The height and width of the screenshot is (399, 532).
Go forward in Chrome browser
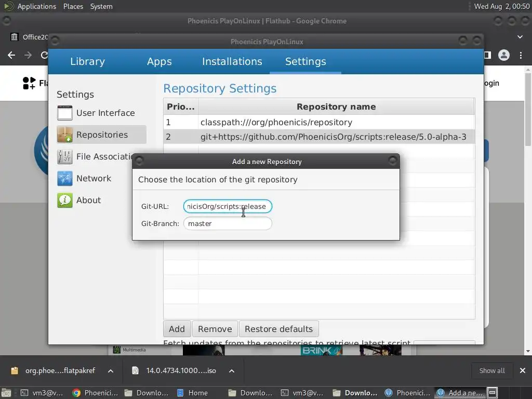coord(28,55)
